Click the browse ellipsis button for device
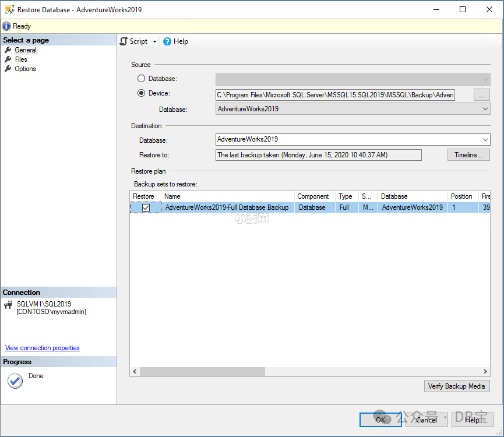504x437 pixels. pos(481,95)
